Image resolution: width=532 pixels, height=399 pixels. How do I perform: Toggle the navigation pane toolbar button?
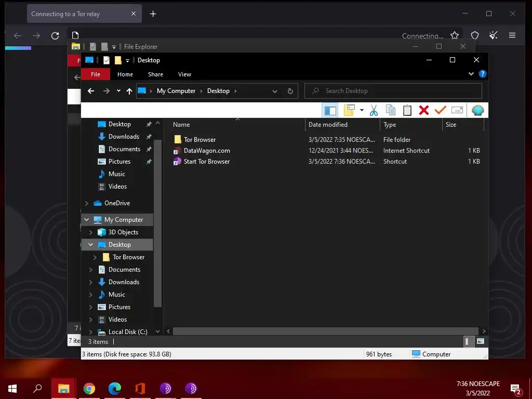click(x=330, y=110)
